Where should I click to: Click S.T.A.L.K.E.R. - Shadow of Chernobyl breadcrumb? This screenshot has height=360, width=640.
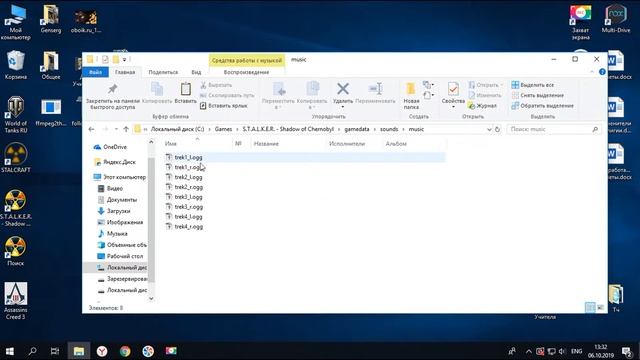pyautogui.click(x=288, y=129)
